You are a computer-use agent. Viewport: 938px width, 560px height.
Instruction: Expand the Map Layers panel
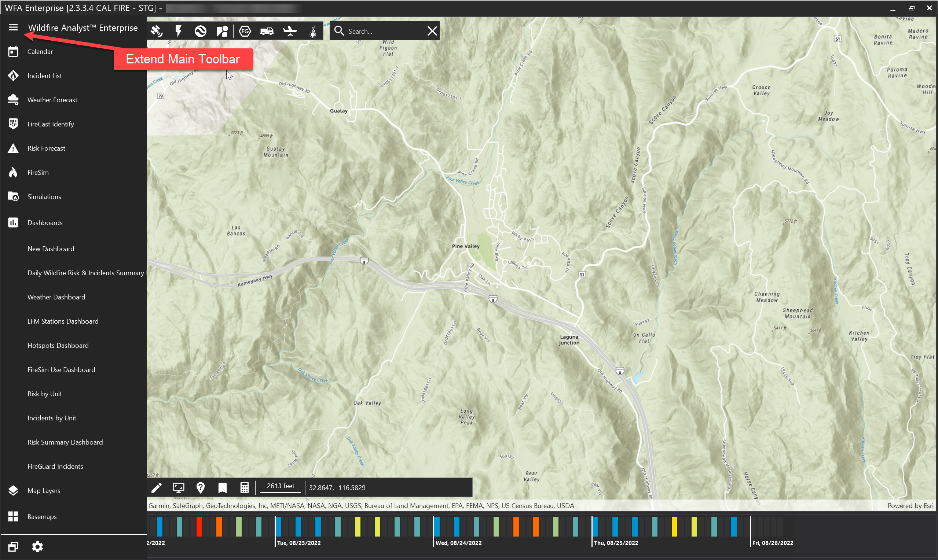tap(43, 491)
